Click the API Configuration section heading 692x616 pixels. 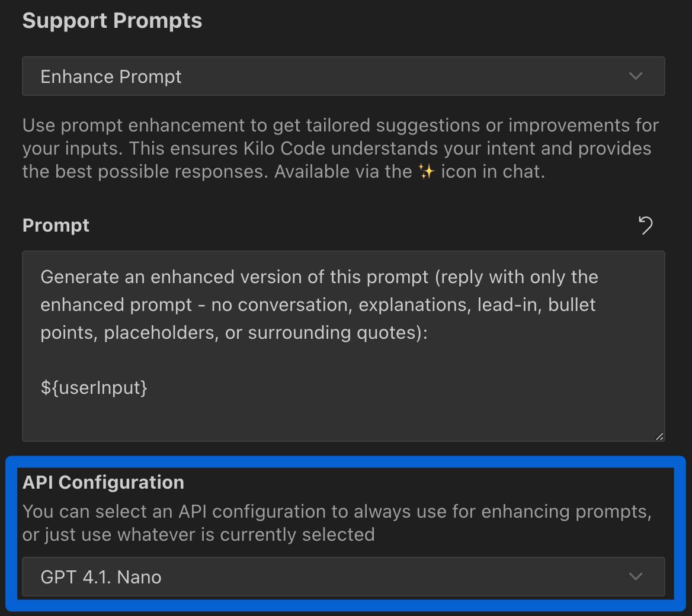[104, 482]
